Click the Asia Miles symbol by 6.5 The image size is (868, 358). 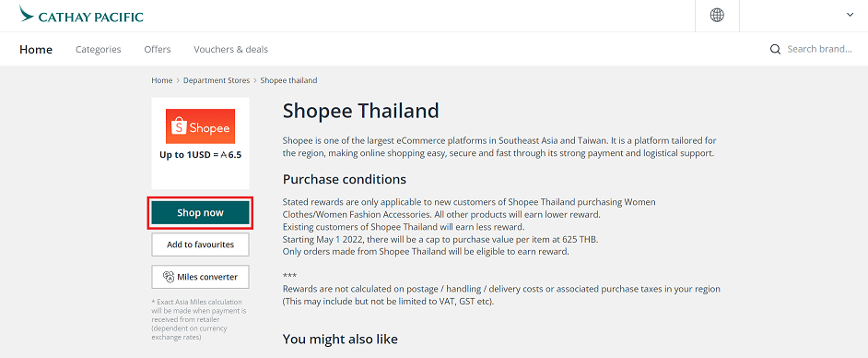click(x=224, y=155)
